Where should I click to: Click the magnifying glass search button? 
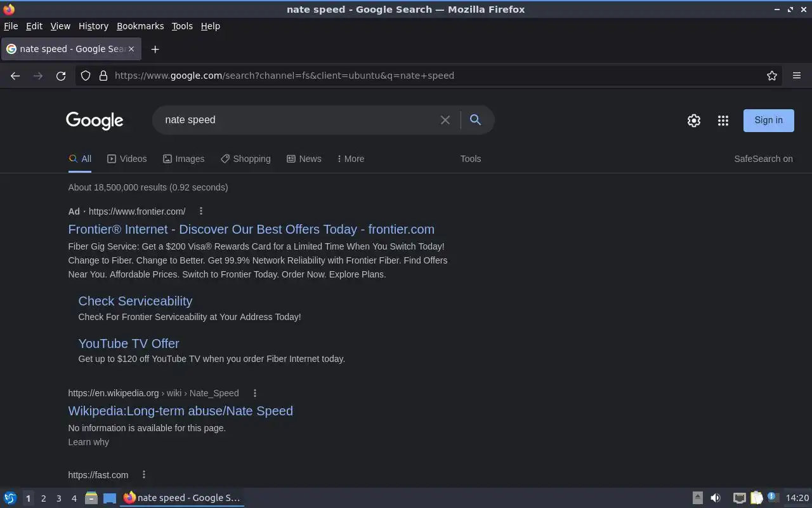(475, 119)
